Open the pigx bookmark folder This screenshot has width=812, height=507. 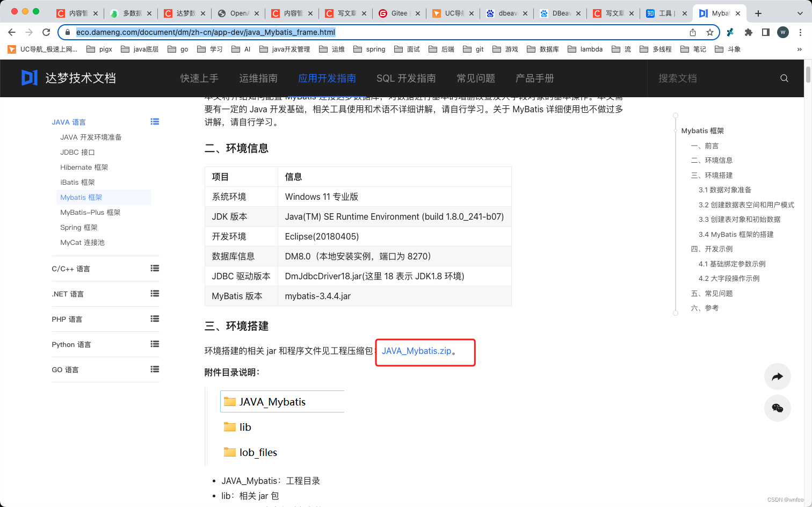click(99, 49)
